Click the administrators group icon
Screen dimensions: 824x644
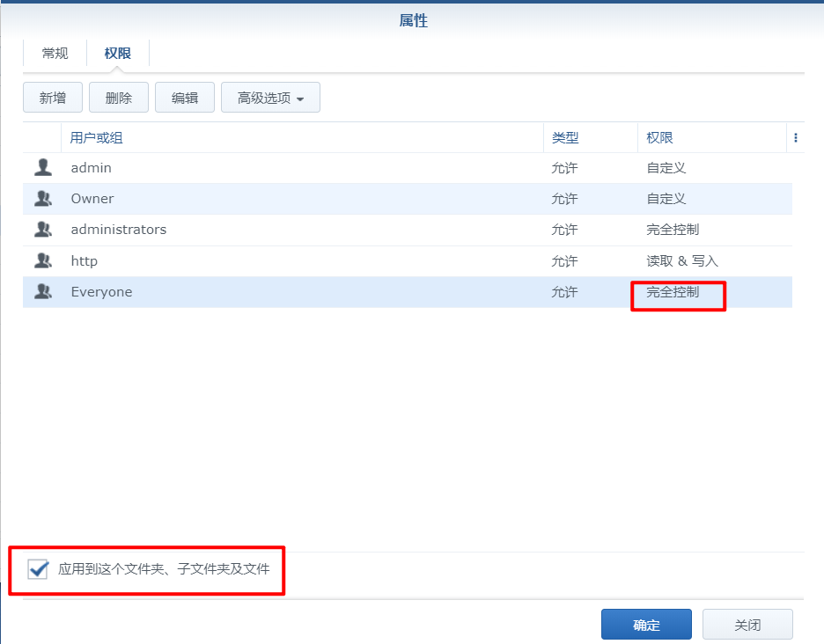pos(42,230)
